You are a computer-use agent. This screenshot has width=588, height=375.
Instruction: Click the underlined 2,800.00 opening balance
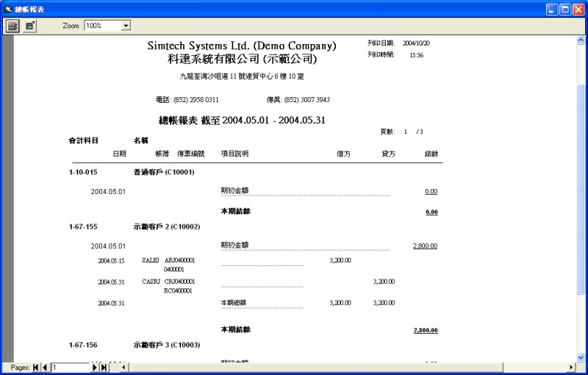[x=426, y=246]
